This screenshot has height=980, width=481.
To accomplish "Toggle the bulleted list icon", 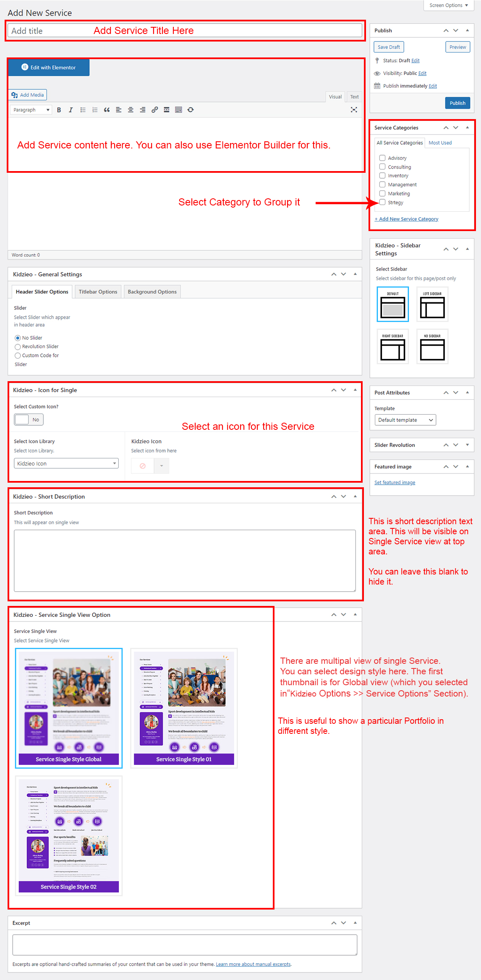I will (83, 110).
